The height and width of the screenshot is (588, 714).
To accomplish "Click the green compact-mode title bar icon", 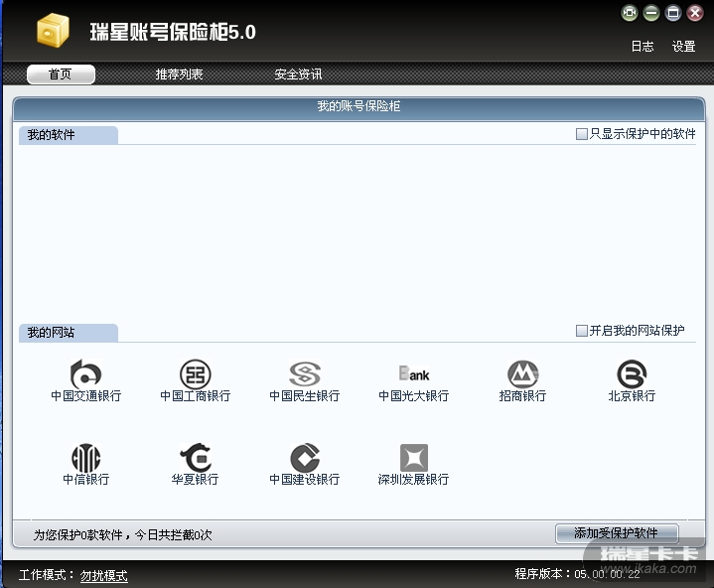I will (x=630, y=13).
